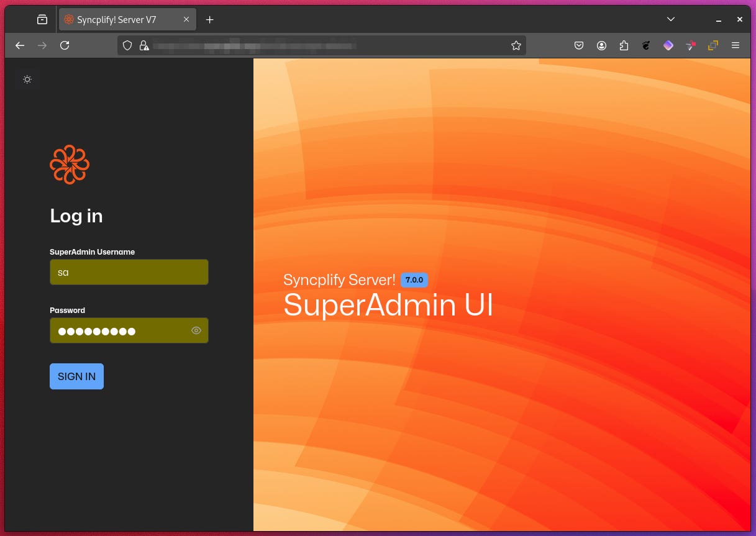This screenshot has width=756, height=536.
Task: Click the Log in heading
Action: (76, 216)
